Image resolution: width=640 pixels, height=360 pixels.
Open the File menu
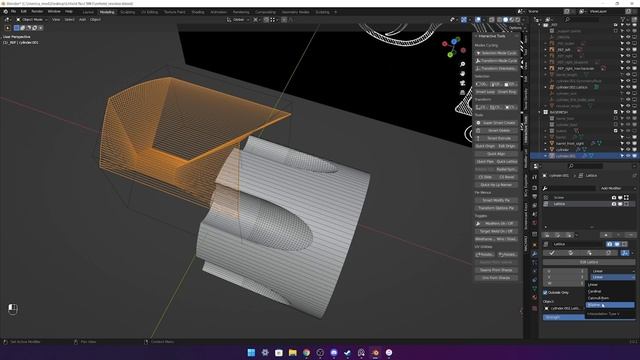(x=13, y=11)
